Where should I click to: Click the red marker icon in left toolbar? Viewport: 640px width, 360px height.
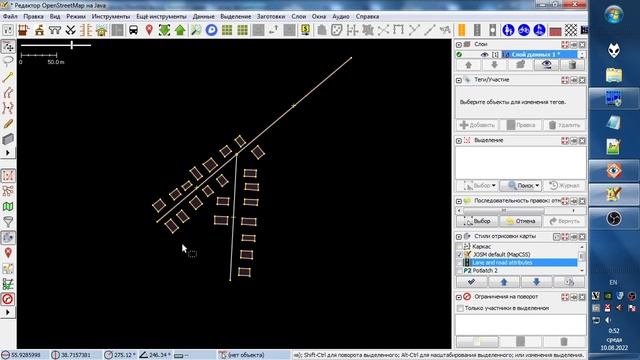(8, 253)
